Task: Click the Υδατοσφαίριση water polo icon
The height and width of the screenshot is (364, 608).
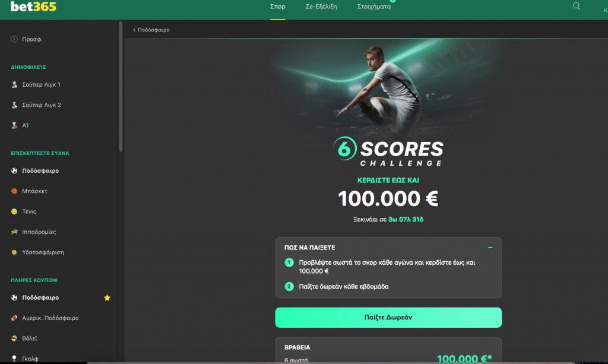Action: 14,252
